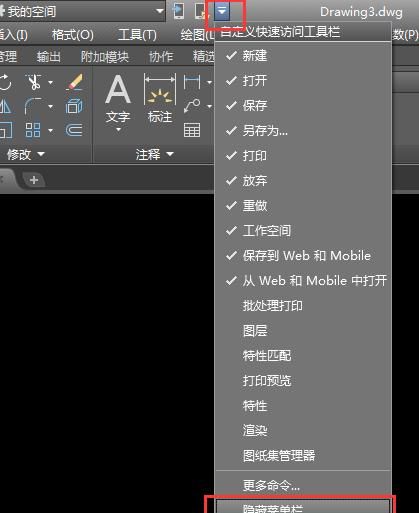Choose 更多命令... from the dropdown
Image resolution: width=419 pixels, height=513 pixels.
[303, 486]
